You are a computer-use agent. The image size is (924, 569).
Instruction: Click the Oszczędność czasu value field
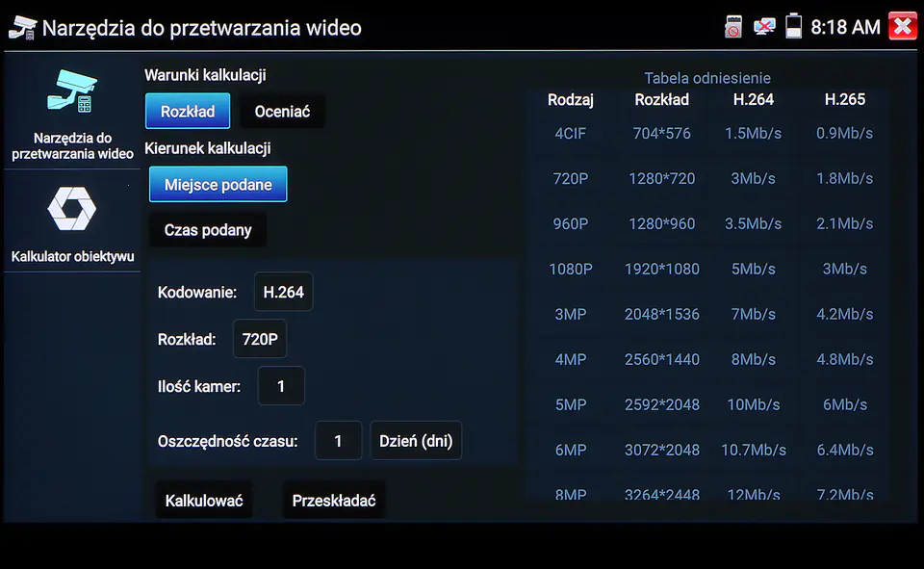coord(338,442)
